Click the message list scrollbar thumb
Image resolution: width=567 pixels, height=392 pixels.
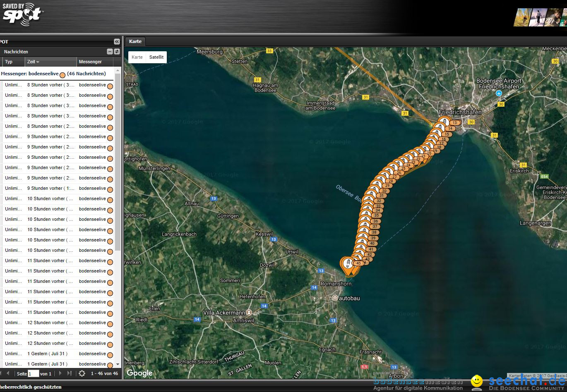click(118, 161)
